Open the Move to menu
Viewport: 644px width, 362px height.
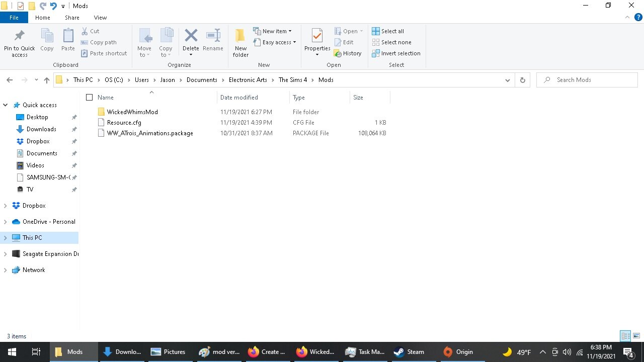coord(144,43)
